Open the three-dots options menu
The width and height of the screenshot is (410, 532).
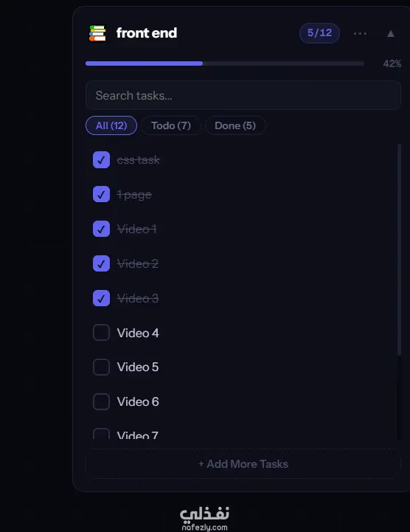360,33
